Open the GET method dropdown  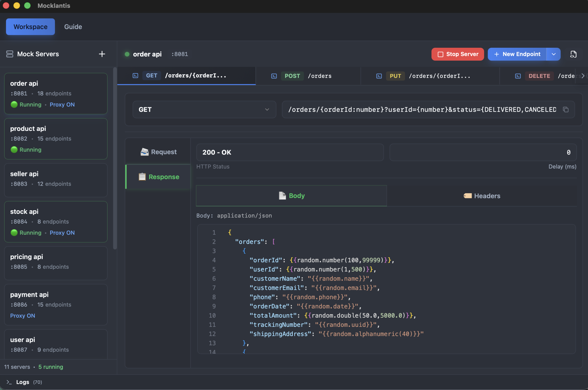[204, 109]
